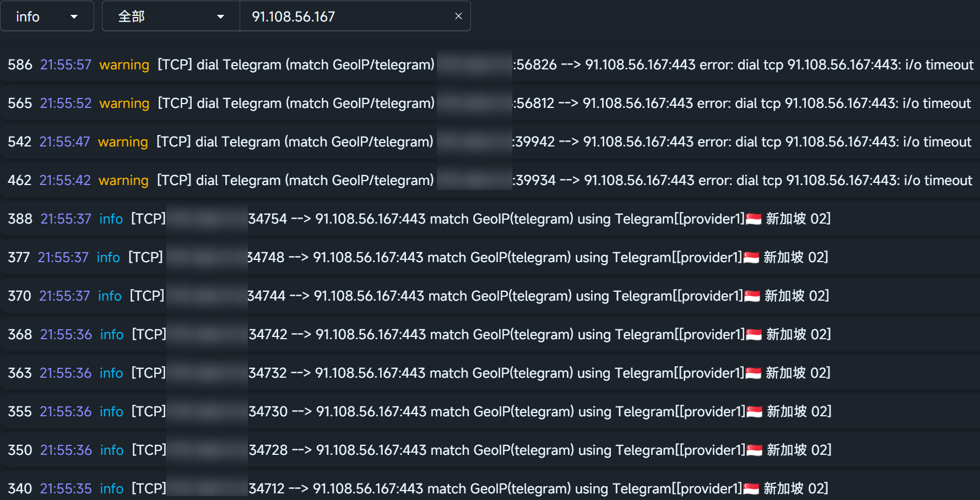Click the Singapore flag on row 388
The width and height of the screenshot is (980, 500).
[x=754, y=219]
